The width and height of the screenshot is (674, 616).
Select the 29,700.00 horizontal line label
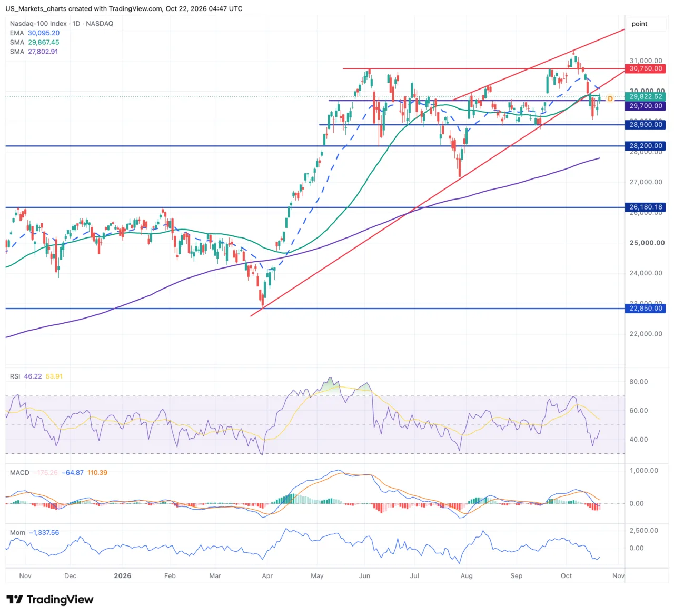coord(646,106)
